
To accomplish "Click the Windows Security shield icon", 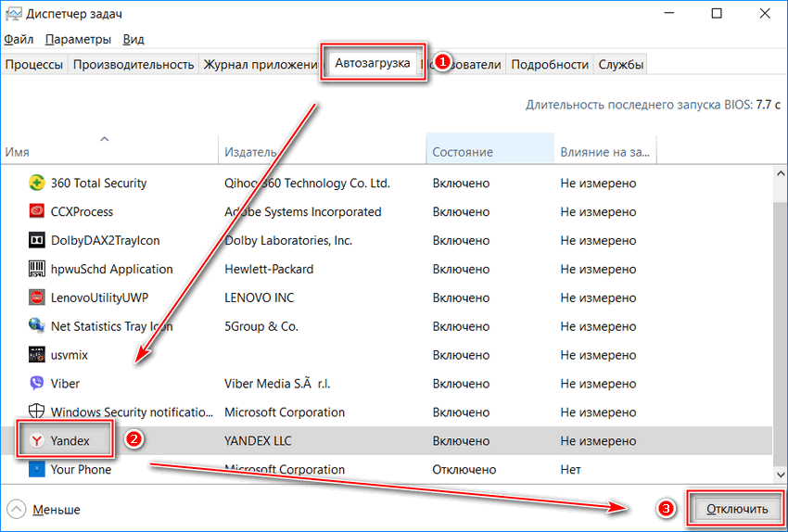I will coord(37,412).
